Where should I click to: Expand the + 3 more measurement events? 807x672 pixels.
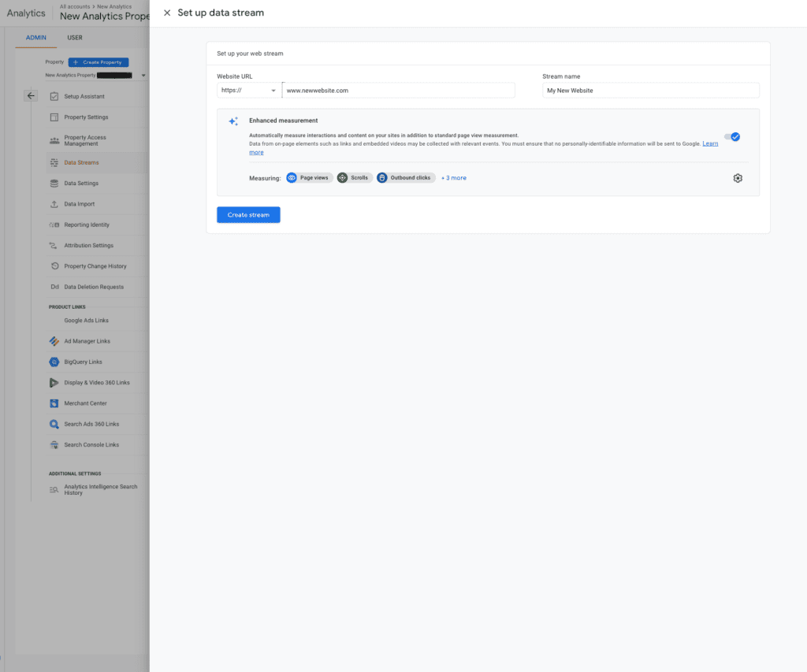coord(453,178)
